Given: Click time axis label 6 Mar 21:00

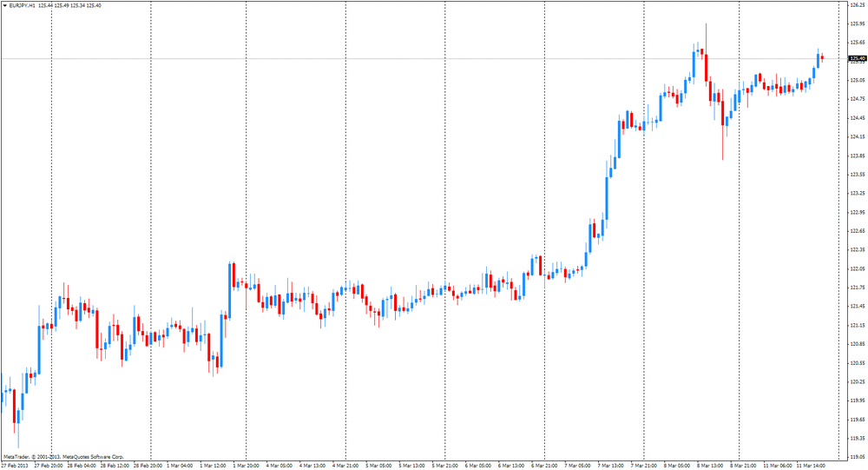Looking at the screenshot, I should pyautogui.click(x=545, y=466).
